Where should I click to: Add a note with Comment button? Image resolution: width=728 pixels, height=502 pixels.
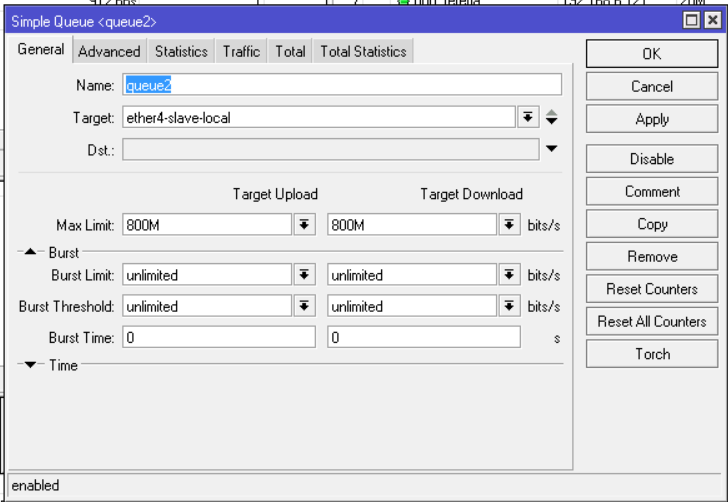click(x=652, y=191)
